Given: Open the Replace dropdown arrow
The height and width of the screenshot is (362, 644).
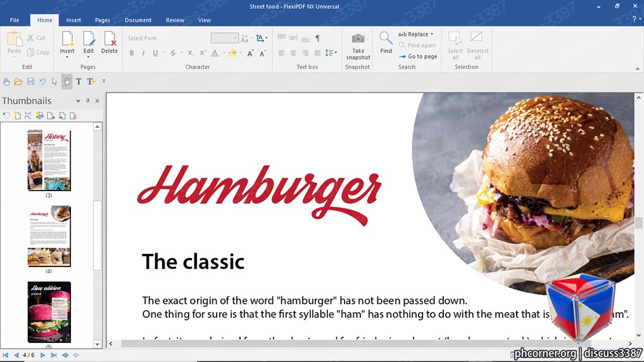Looking at the screenshot, I should 432,34.
